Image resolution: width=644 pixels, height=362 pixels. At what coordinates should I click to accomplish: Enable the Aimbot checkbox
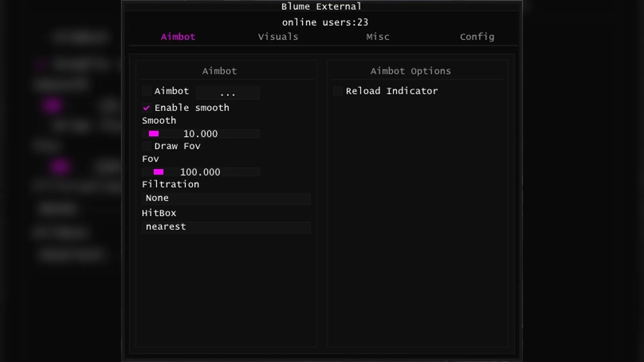tap(147, 91)
